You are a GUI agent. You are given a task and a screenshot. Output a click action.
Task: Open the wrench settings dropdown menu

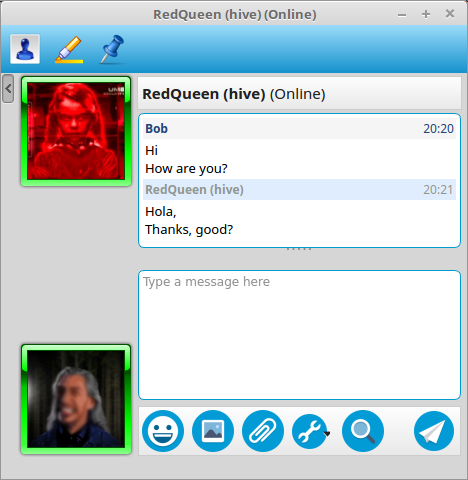coord(311,431)
